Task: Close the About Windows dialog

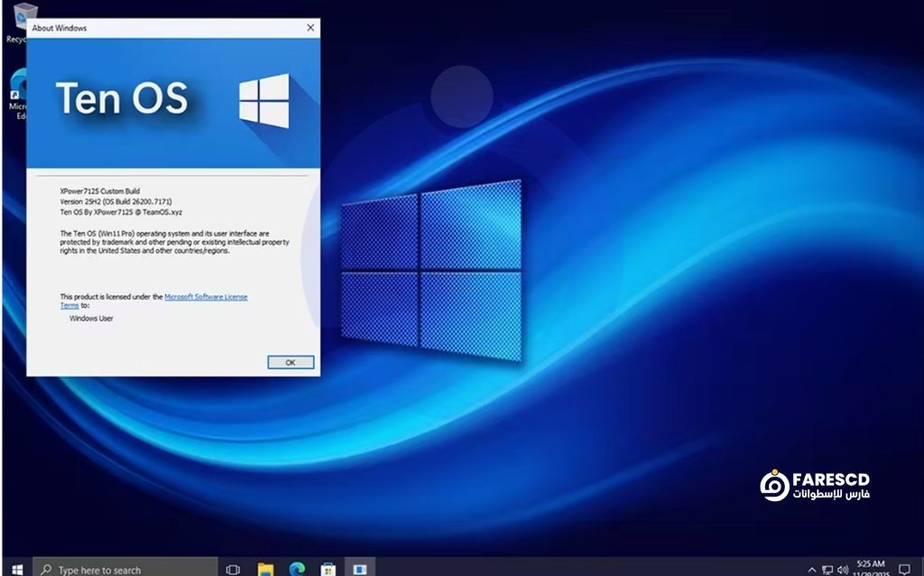Action: coord(310,28)
